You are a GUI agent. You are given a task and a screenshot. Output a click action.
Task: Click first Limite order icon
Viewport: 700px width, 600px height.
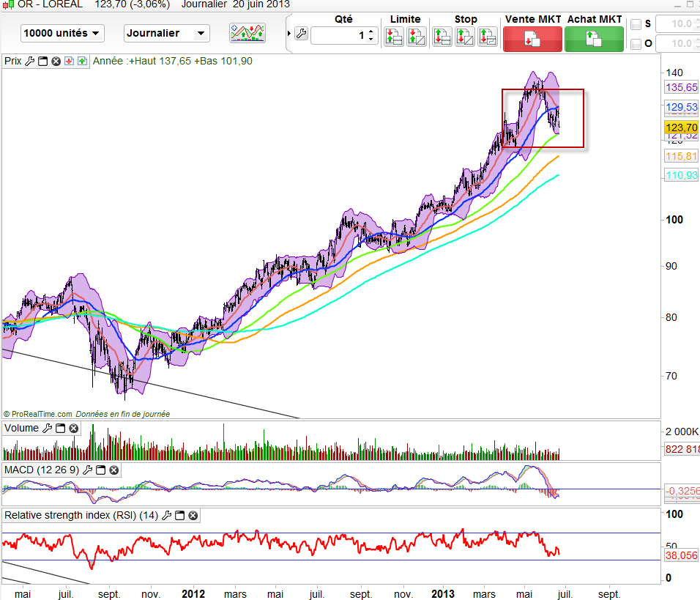(393, 35)
